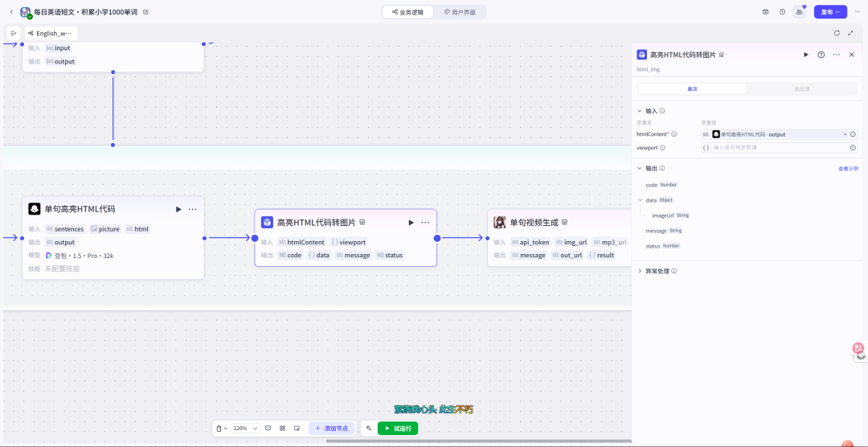Viewport: 868px width, 447px height.
Task: Collapse the 输出 section
Action: point(640,168)
